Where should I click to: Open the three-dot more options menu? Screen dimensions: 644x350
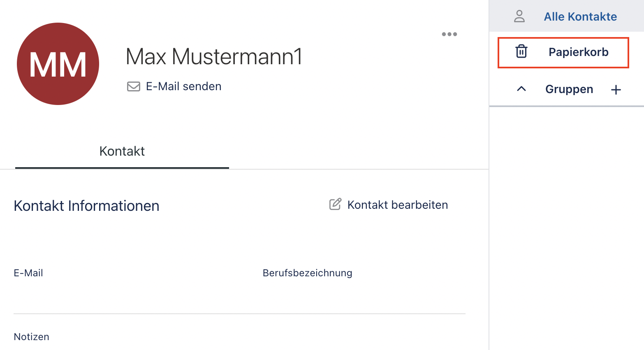(x=449, y=34)
